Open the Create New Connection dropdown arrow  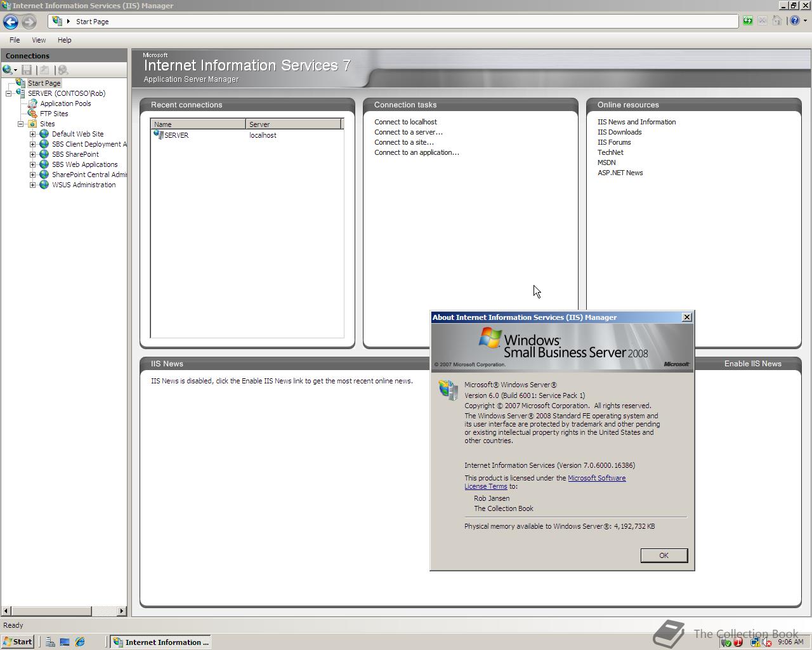point(15,70)
